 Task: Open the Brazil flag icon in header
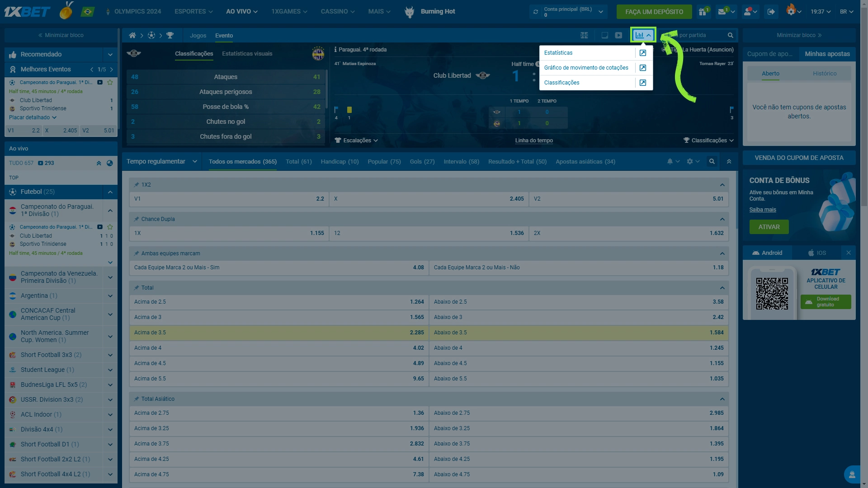point(87,11)
